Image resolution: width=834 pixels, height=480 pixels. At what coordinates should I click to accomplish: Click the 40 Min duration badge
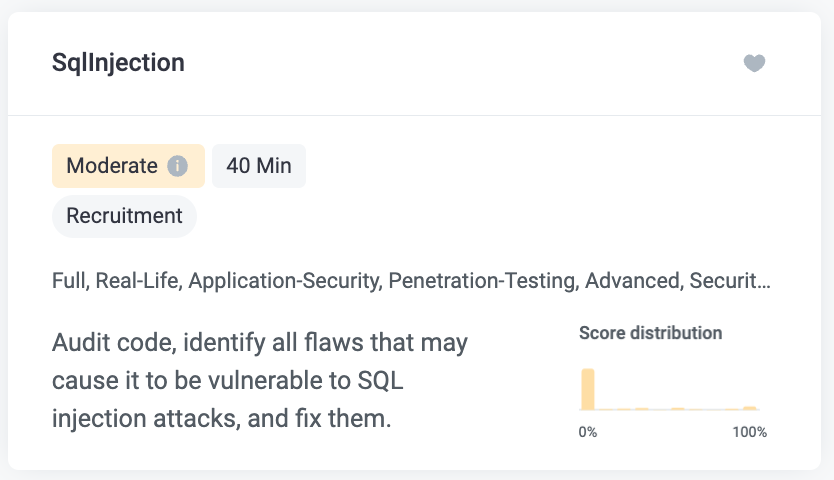[259, 166]
